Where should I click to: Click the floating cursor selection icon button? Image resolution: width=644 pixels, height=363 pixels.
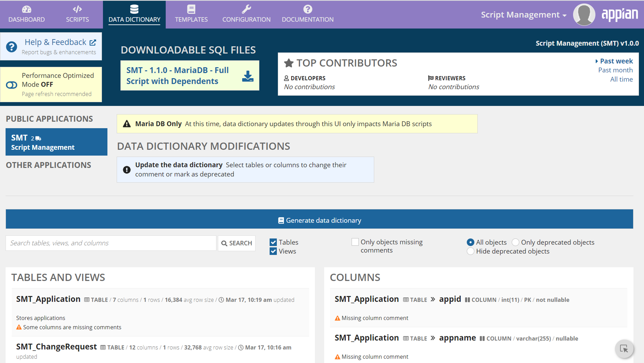[624, 349]
